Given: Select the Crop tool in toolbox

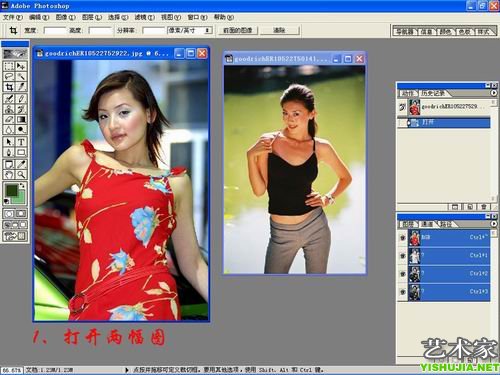Looking at the screenshot, I should coord(9,87).
